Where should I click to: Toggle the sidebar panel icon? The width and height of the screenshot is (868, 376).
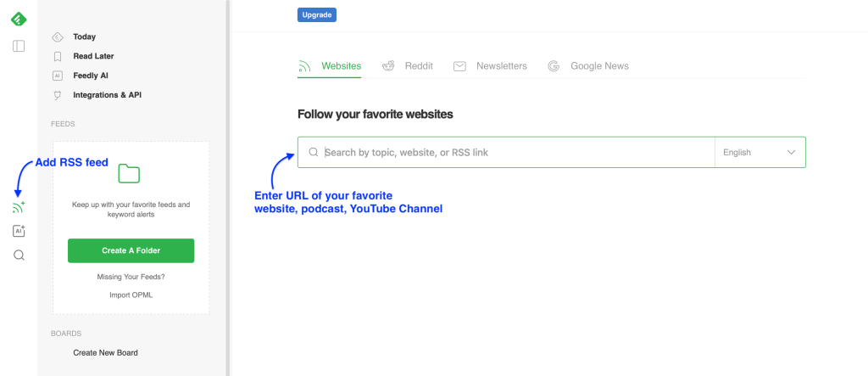[x=19, y=46]
